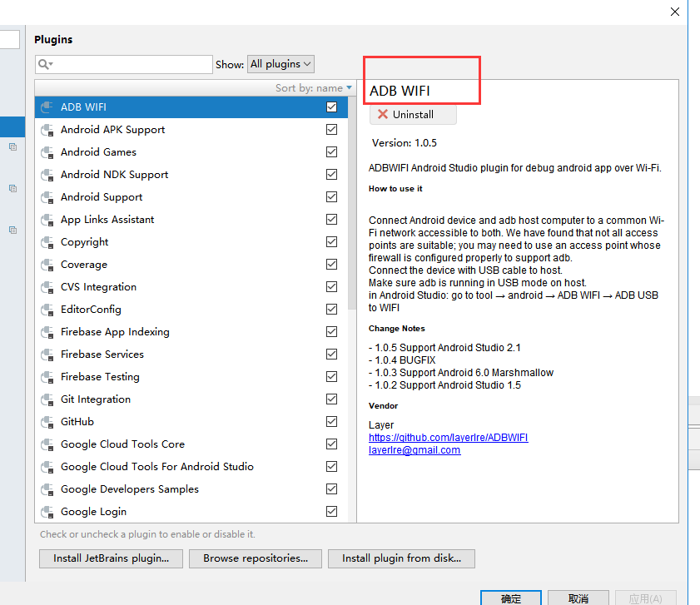Open Browse repositories dialog

tap(256, 558)
